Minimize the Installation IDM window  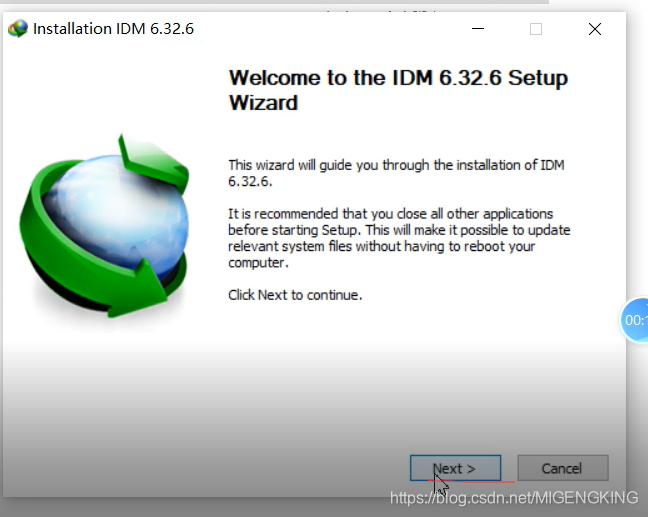(x=478, y=29)
